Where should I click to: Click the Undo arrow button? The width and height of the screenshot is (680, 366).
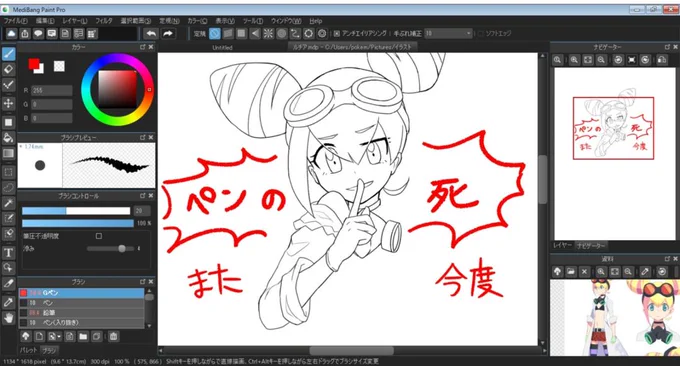point(150,33)
